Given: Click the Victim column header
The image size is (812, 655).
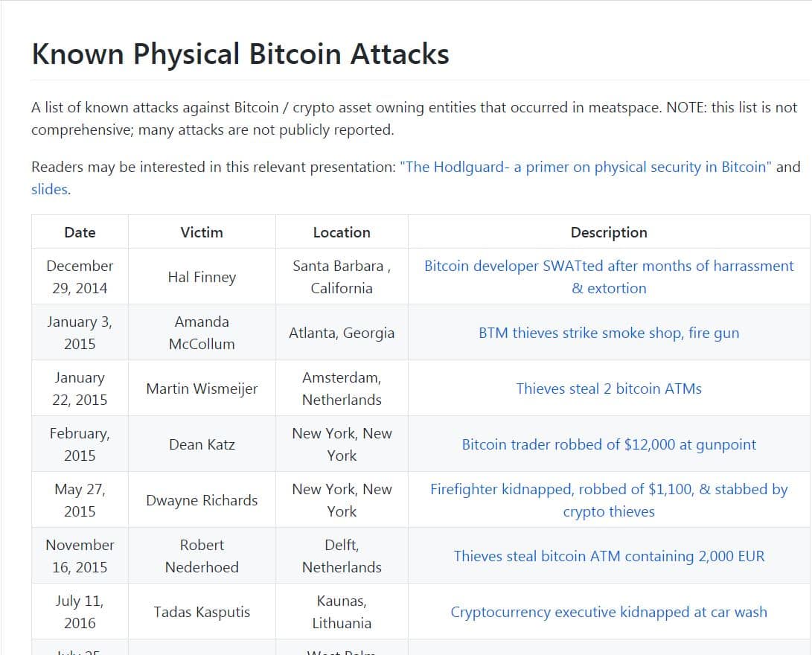Looking at the screenshot, I should [202, 232].
